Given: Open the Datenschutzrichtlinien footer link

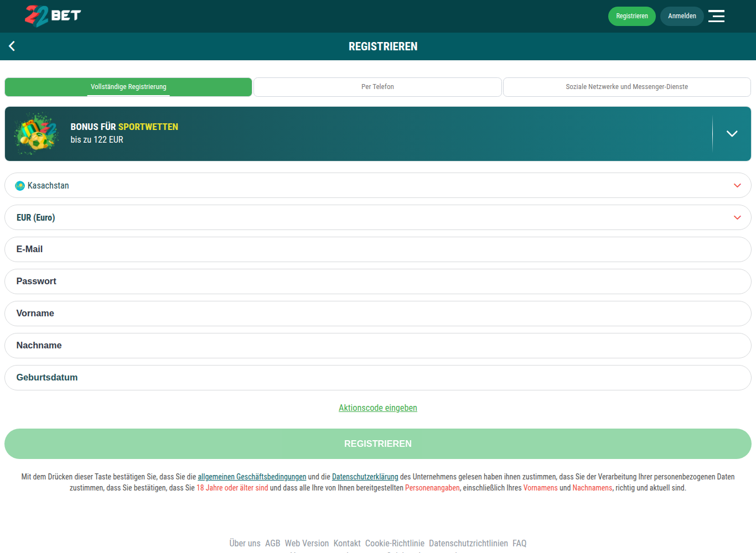Looking at the screenshot, I should tap(468, 543).
